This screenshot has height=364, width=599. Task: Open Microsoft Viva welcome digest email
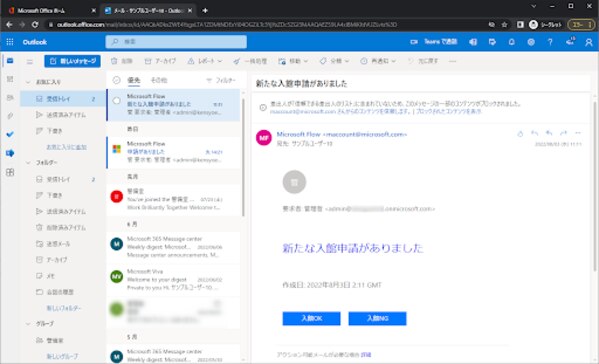174,280
